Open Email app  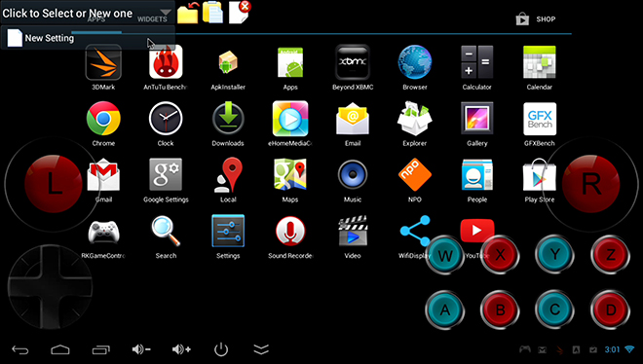[x=353, y=120]
